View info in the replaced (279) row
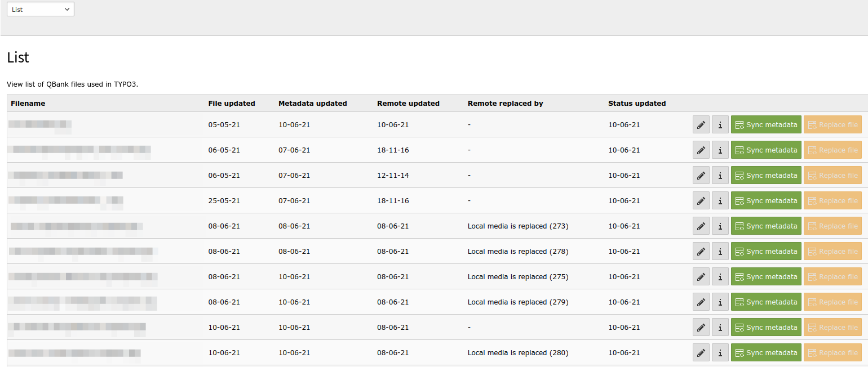 [x=720, y=302]
